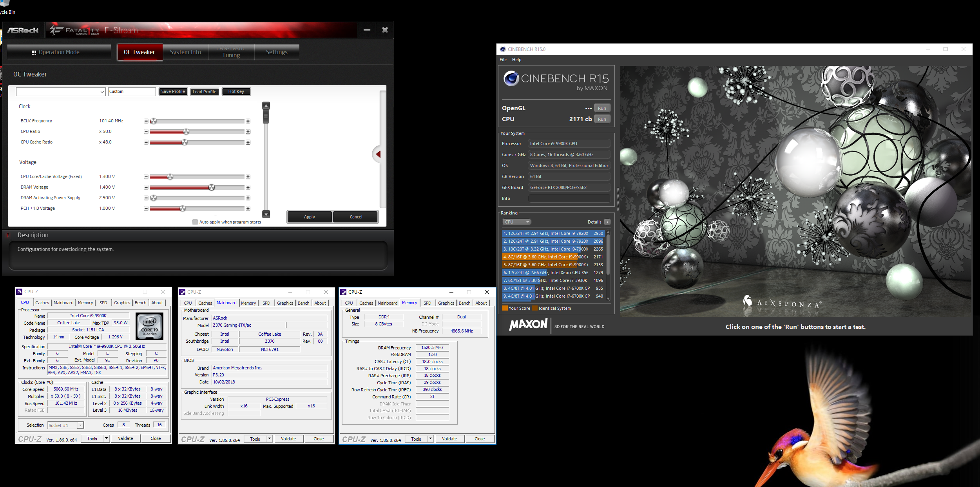Open Cinebench File menu
The width and height of the screenshot is (980, 487).
[503, 60]
